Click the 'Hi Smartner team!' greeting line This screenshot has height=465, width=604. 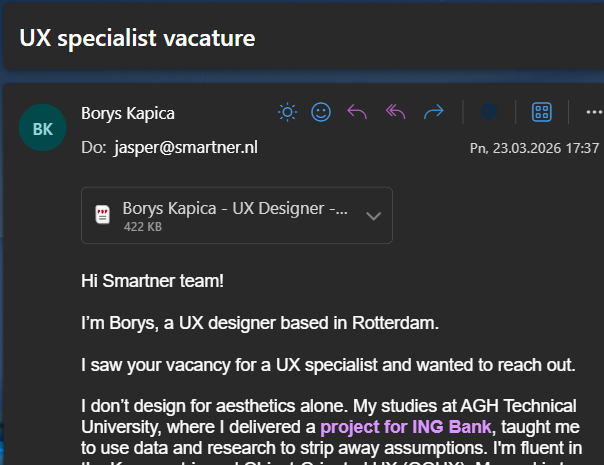pyautogui.click(x=153, y=280)
